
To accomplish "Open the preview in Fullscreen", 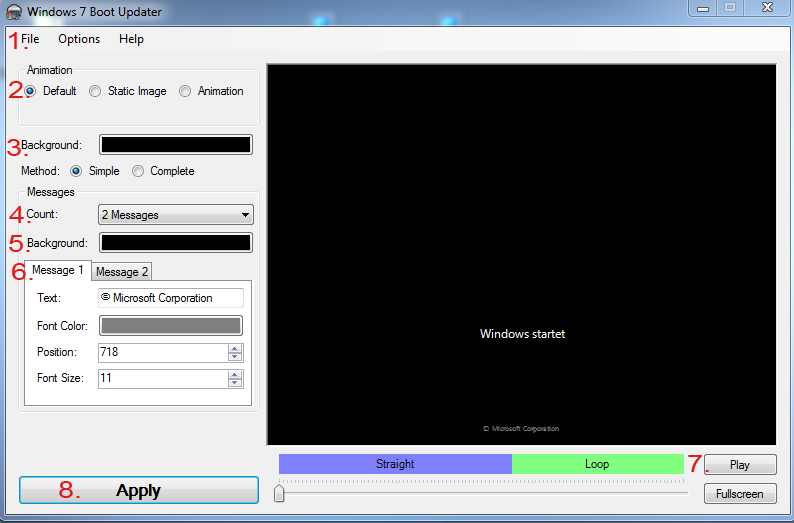I will 740,494.
